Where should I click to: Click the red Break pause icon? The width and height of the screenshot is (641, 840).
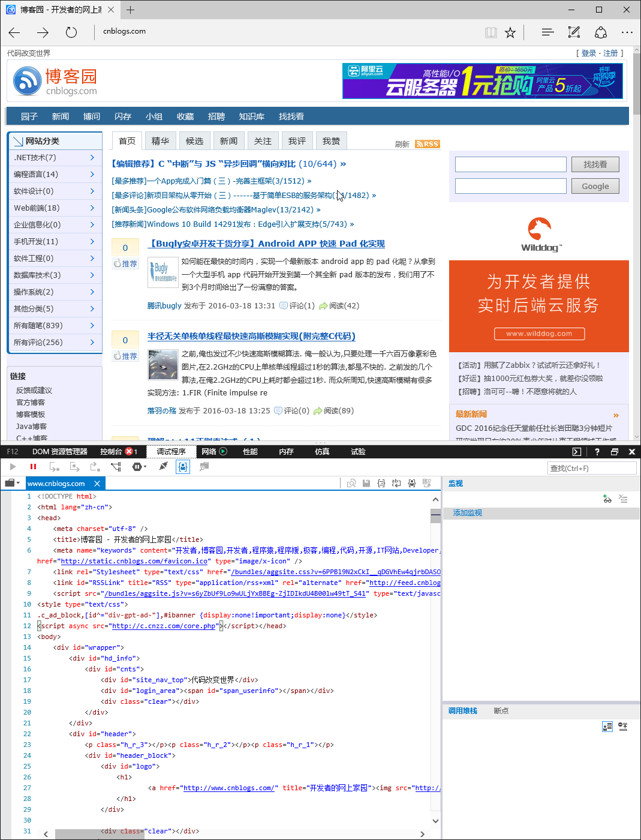pyautogui.click(x=33, y=466)
